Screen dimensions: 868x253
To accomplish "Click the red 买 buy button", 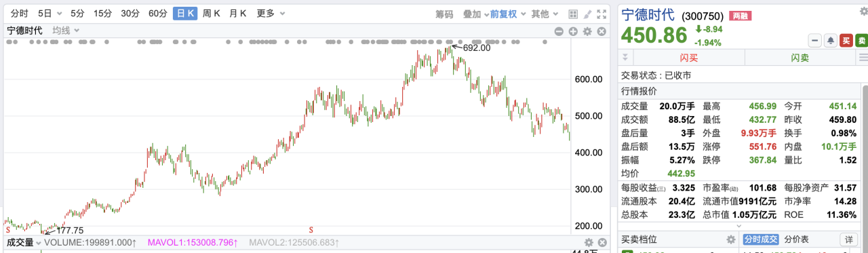I will [846, 41].
